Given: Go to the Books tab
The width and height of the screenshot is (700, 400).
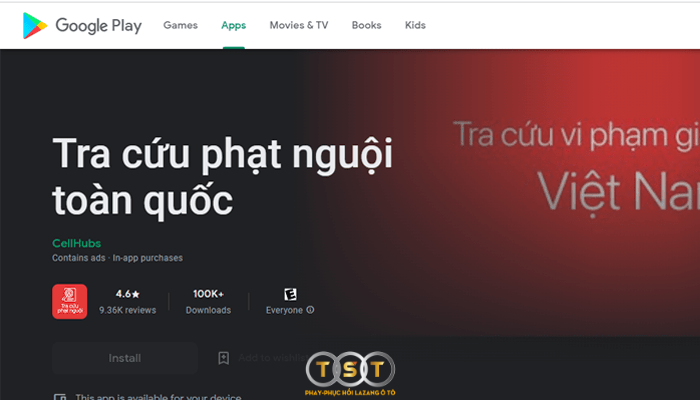Looking at the screenshot, I should click(366, 25).
